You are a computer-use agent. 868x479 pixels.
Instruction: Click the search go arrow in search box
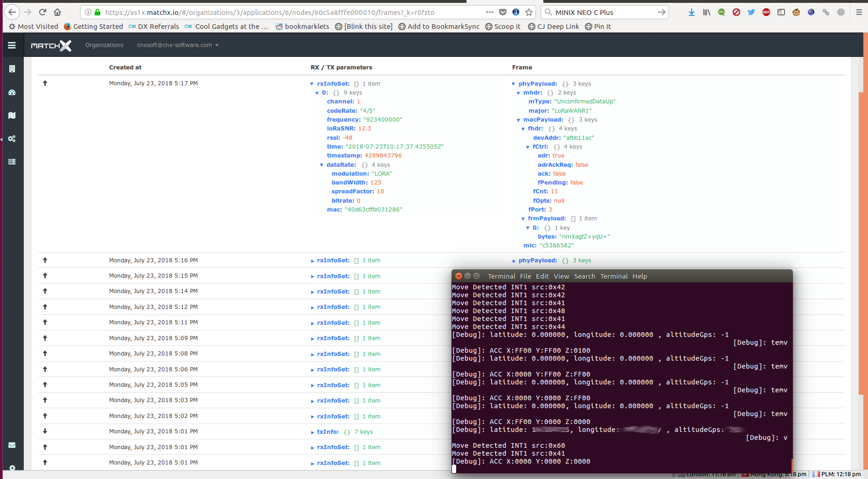[661, 12]
